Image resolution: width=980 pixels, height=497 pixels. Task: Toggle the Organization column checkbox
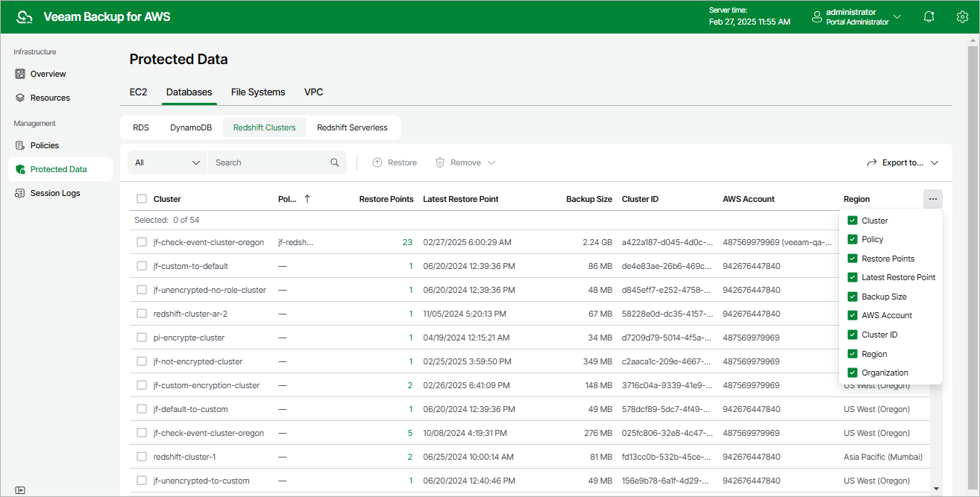(x=852, y=373)
